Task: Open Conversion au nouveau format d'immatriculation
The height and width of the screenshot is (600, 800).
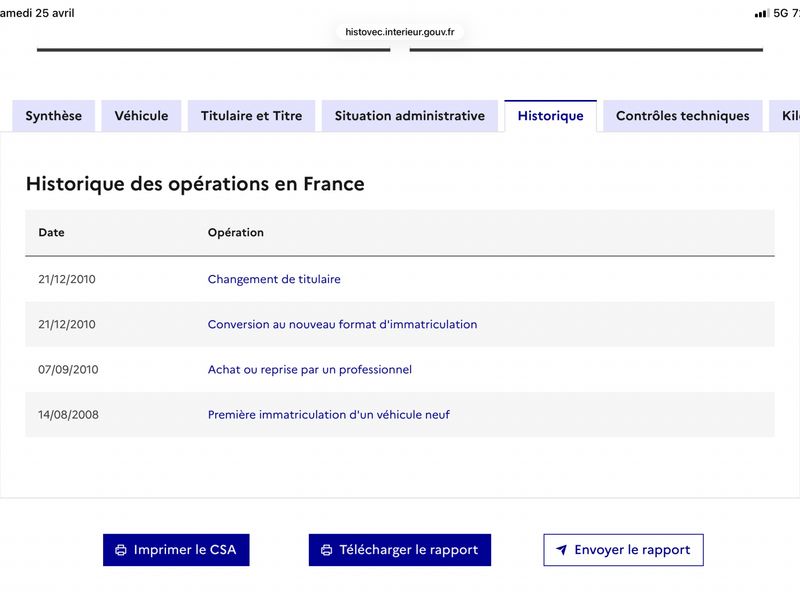Action: click(342, 324)
